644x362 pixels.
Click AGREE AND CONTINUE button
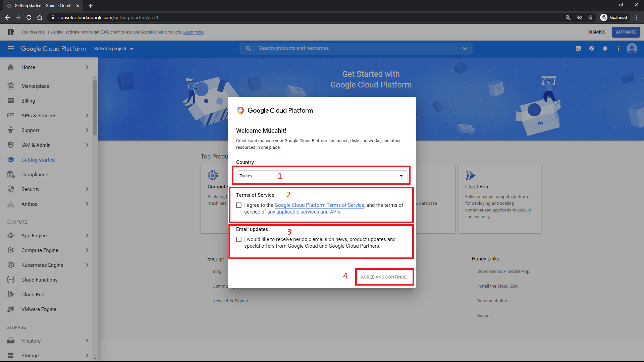[x=384, y=277]
